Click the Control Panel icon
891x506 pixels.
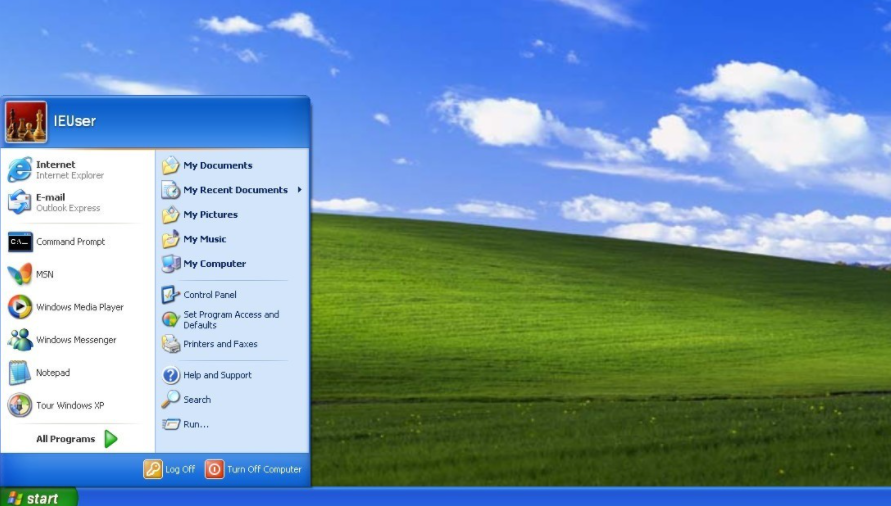pos(171,295)
